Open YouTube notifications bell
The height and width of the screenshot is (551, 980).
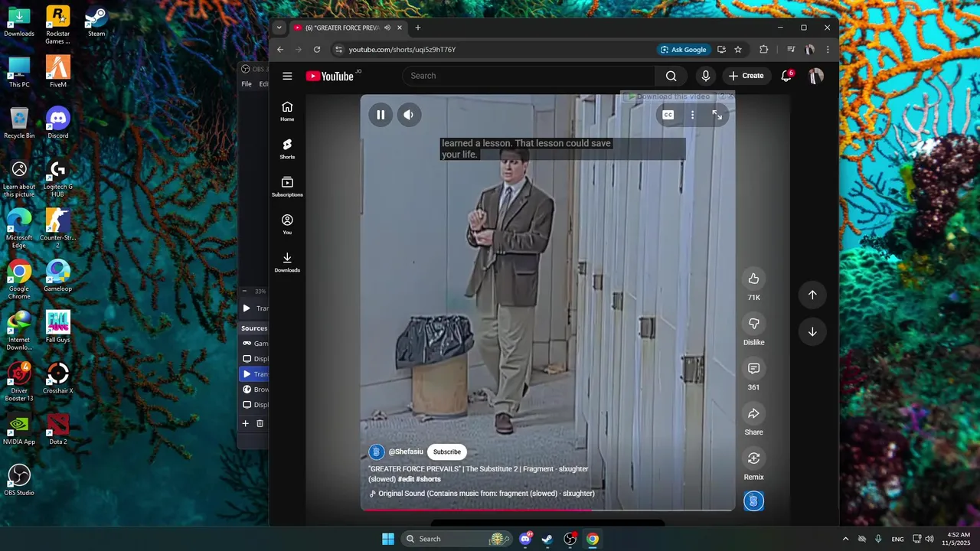(786, 76)
